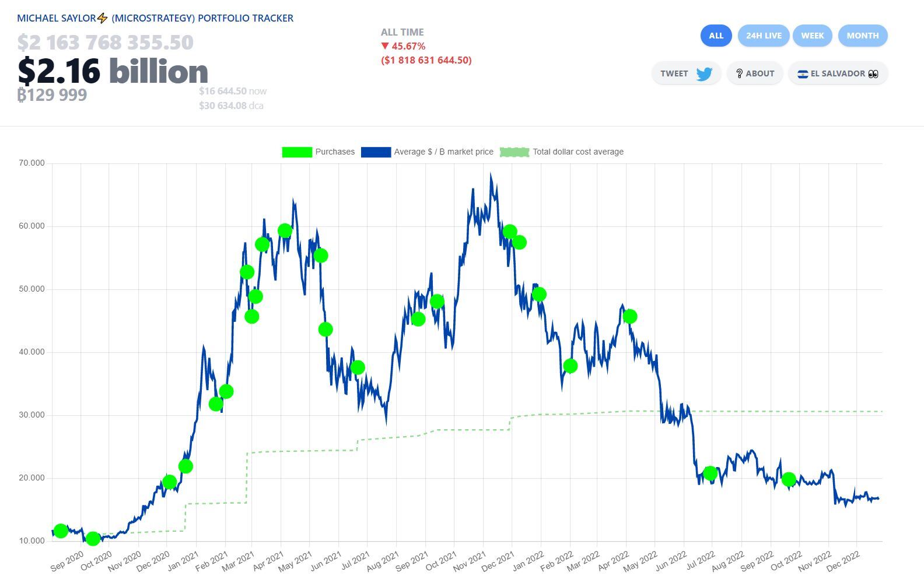The height and width of the screenshot is (586, 924).
Task: Click the ₿129 999 bitcoin holdings text
Action: point(52,94)
